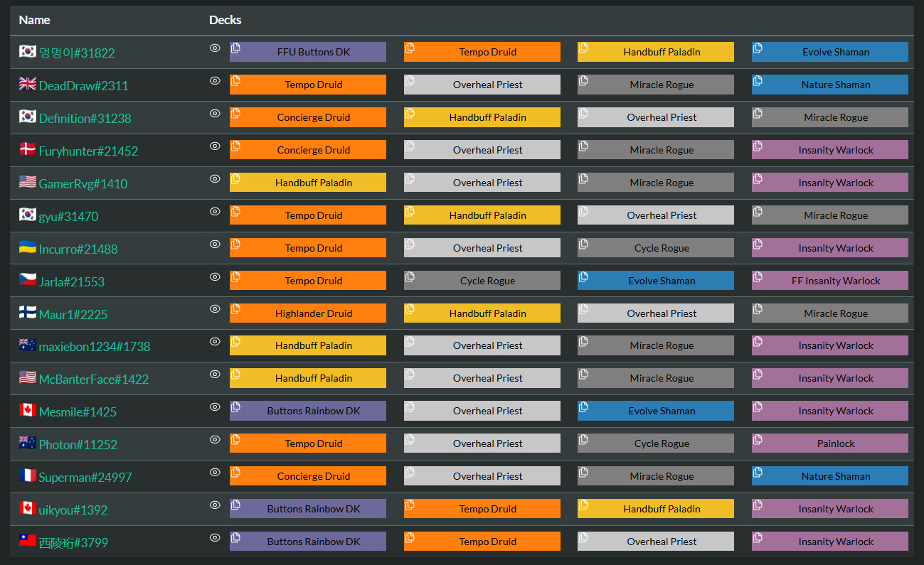Screen dimensions: 924x565
Task: Click the South Korea flag beside gyu#31470
Action: (27, 216)
